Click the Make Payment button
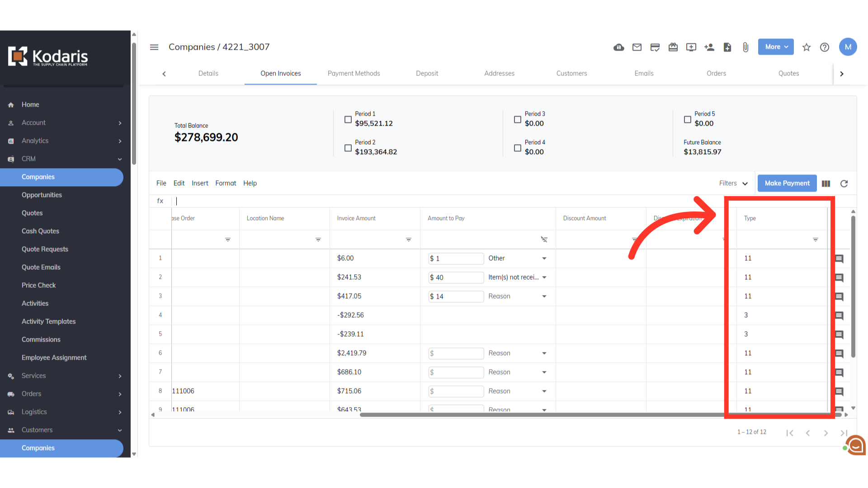 click(x=787, y=183)
